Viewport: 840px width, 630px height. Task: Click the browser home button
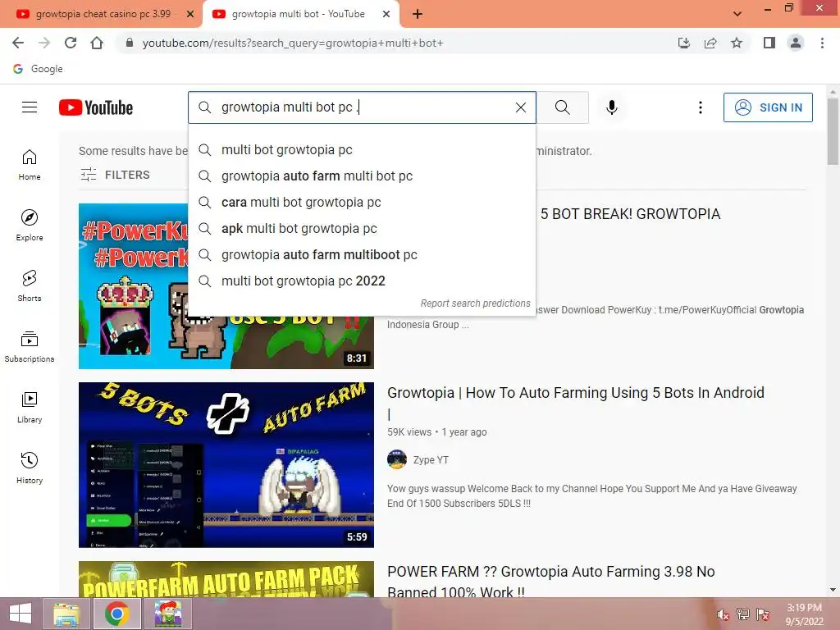point(97,43)
